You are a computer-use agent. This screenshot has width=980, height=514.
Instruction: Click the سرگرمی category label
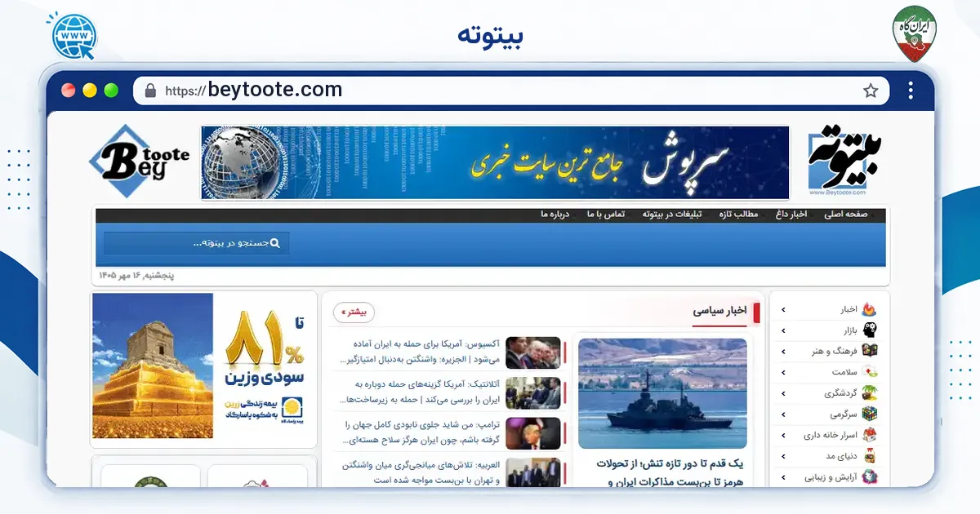coord(844,415)
